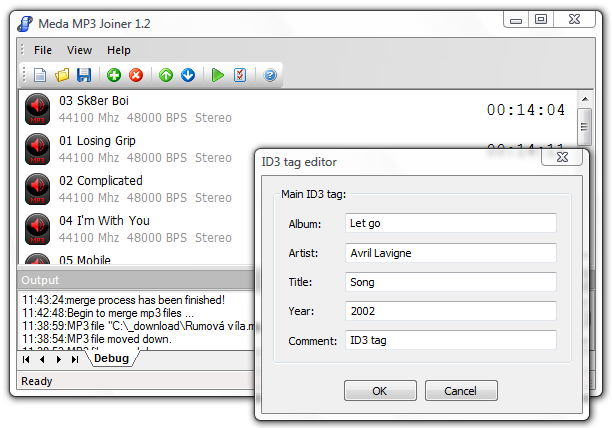Click the New list toolbar icon

click(40, 75)
